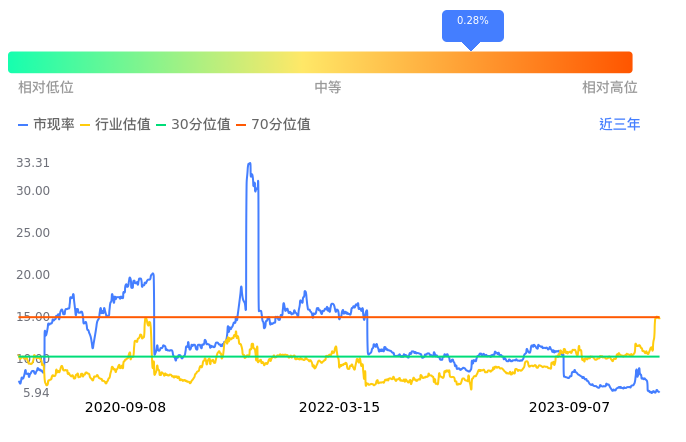
Task: Select the 中等 label under gradient bar
Action: [328, 88]
